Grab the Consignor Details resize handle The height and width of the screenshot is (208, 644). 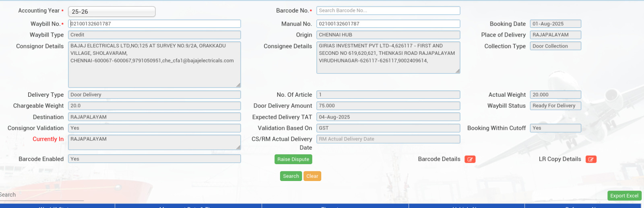[238, 85]
